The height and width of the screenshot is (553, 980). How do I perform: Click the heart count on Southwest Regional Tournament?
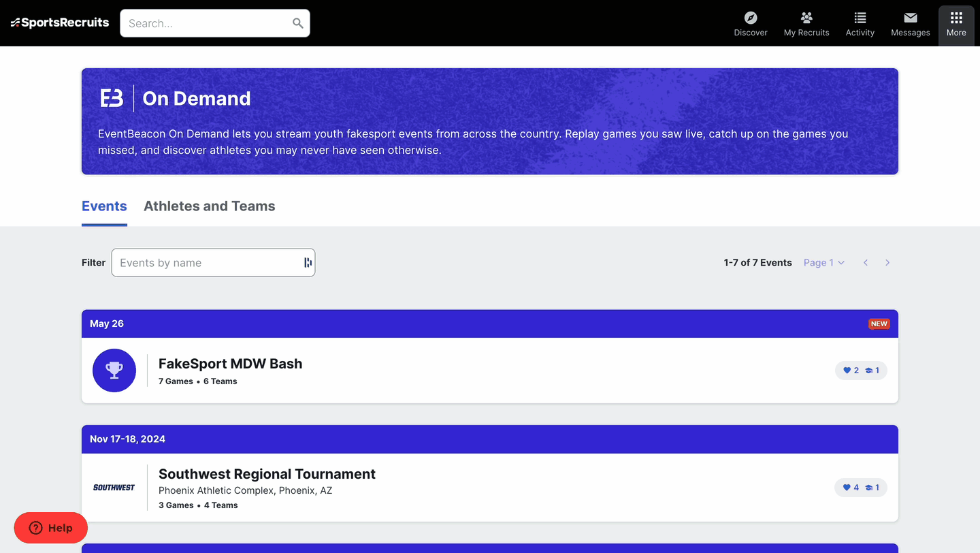(851, 488)
